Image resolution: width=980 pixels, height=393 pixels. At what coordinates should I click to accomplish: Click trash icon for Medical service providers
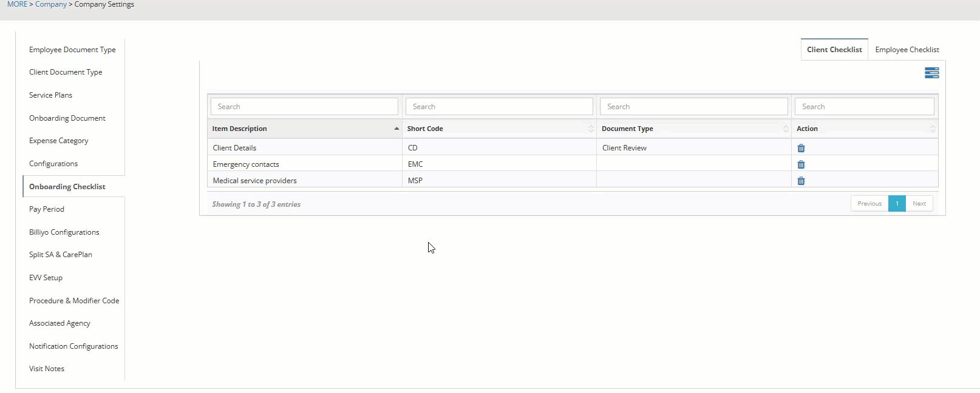click(x=801, y=181)
